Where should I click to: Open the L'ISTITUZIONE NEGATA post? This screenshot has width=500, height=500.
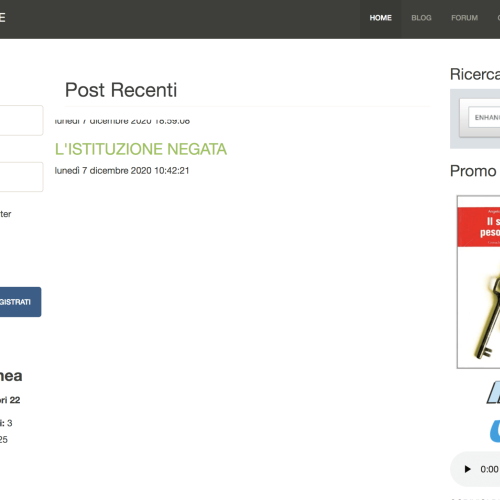pyautogui.click(x=141, y=149)
